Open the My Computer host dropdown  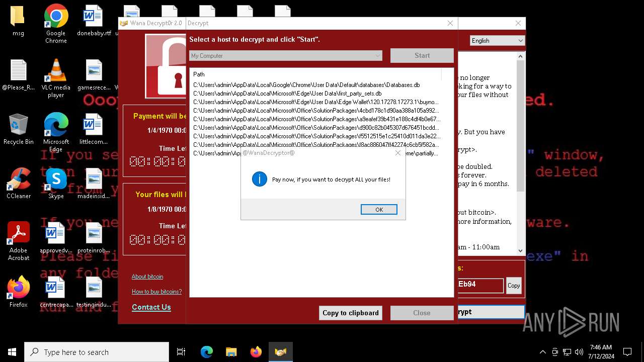pyautogui.click(x=286, y=56)
